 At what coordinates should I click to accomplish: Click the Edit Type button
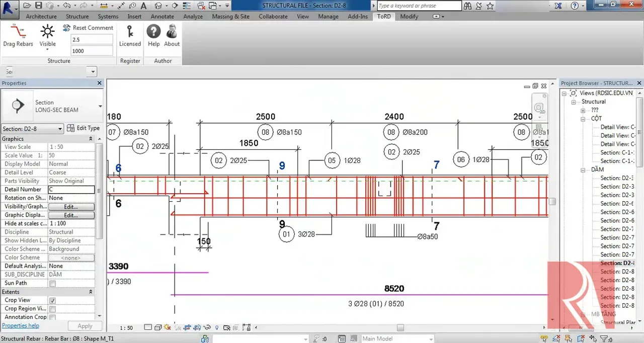(84, 128)
